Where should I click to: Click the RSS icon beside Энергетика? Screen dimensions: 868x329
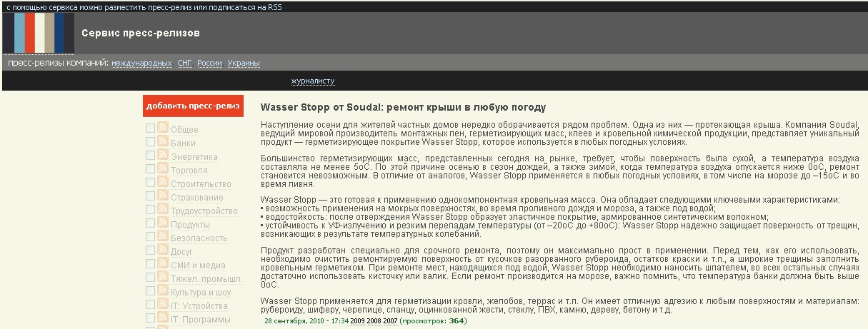pyautogui.click(x=163, y=156)
